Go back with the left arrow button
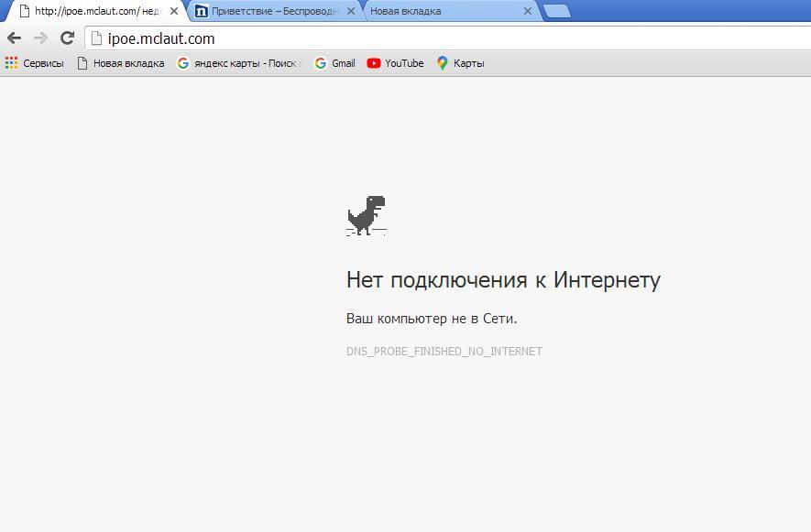This screenshot has width=811, height=532. tap(14, 38)
